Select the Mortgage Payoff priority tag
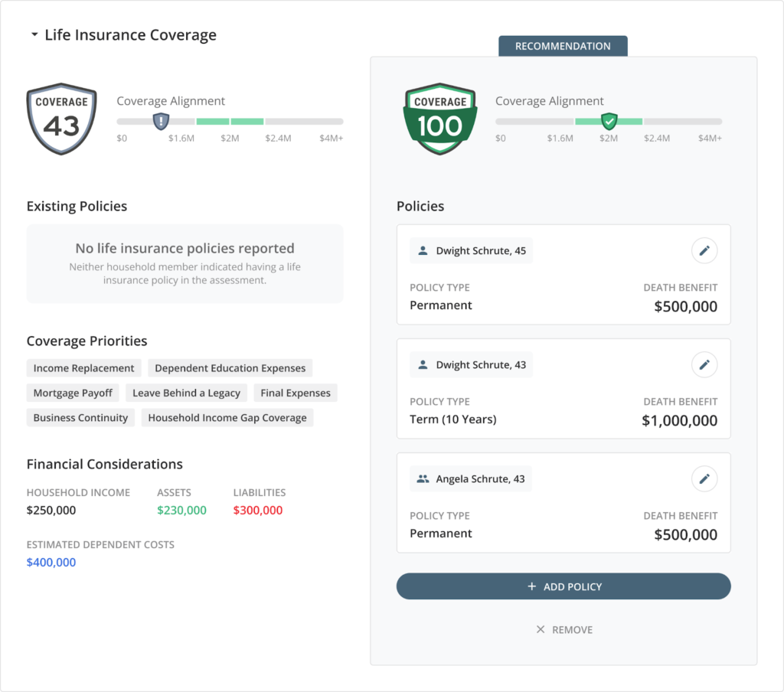The width and height of the screenshot is (784, 692). pyautogui.click(x=73, y=393)
